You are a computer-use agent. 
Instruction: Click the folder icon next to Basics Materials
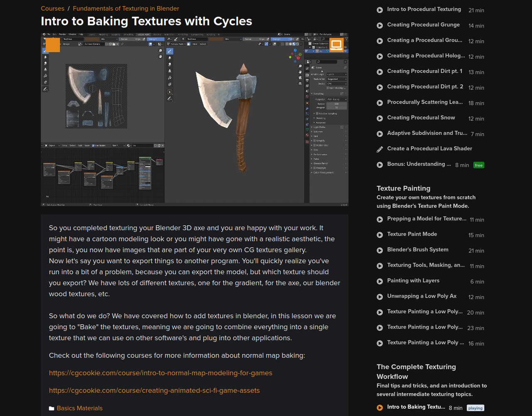point(52,408)
